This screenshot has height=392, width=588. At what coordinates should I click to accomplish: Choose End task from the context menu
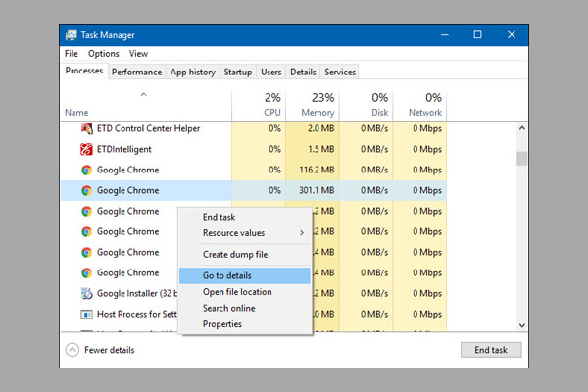point(219,217)
